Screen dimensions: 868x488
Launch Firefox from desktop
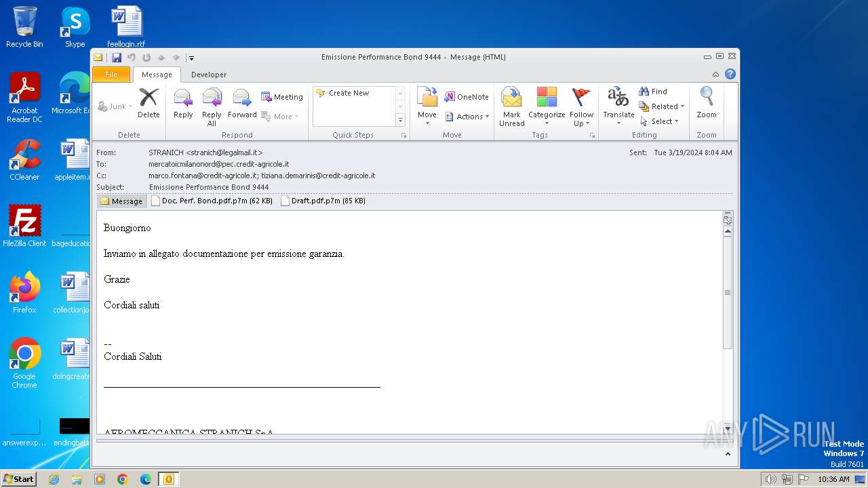[x=24, y=292]
